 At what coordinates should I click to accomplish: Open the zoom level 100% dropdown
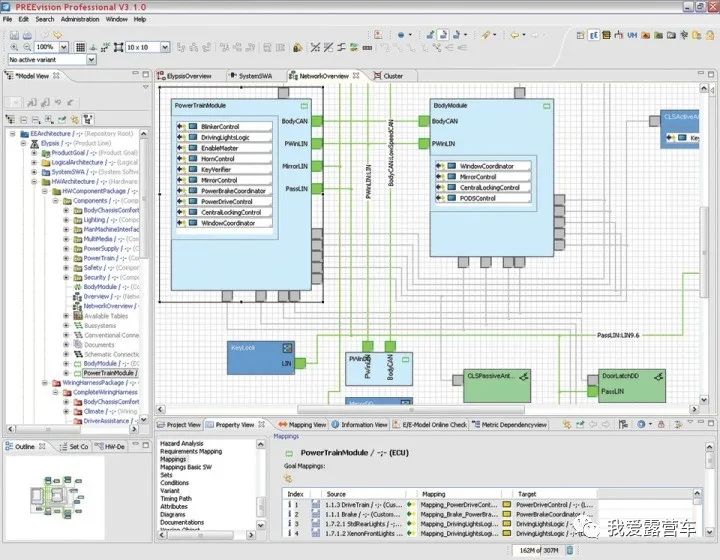[64, 47]
